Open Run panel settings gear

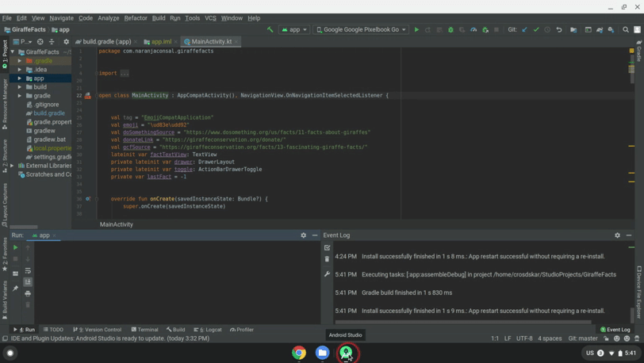[x=303, y=235]
